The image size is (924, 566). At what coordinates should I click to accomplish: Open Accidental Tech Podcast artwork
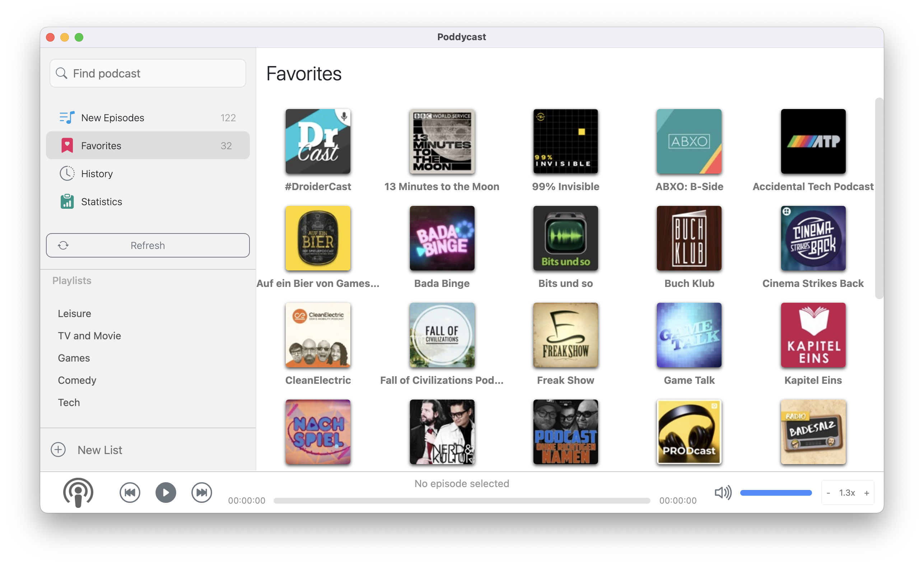click(813, 141)
